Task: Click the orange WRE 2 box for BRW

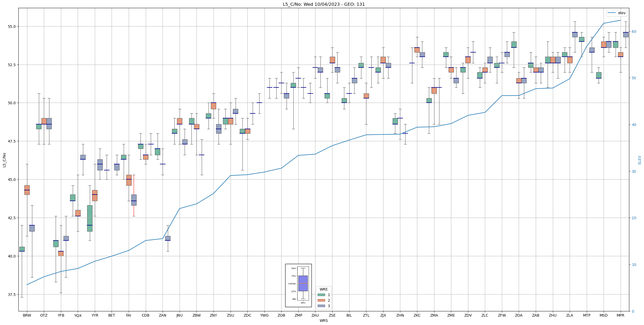Action: tap(27, 190)
